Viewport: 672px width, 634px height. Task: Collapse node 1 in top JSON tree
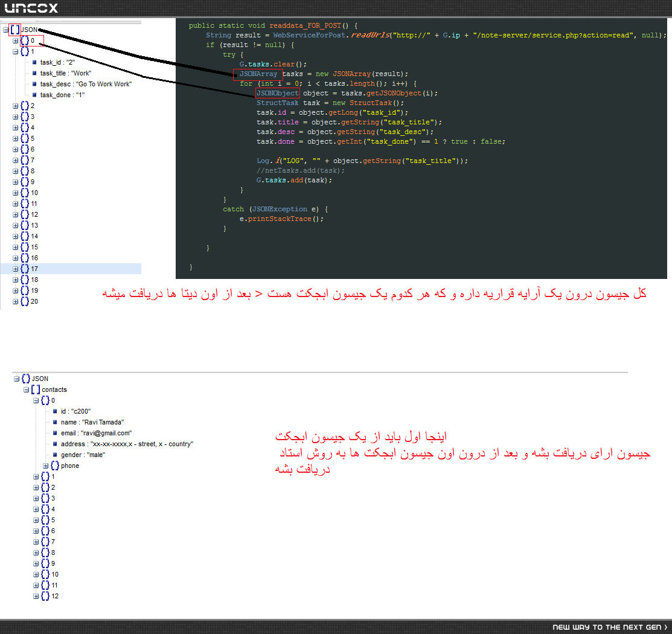pos(16,51)
